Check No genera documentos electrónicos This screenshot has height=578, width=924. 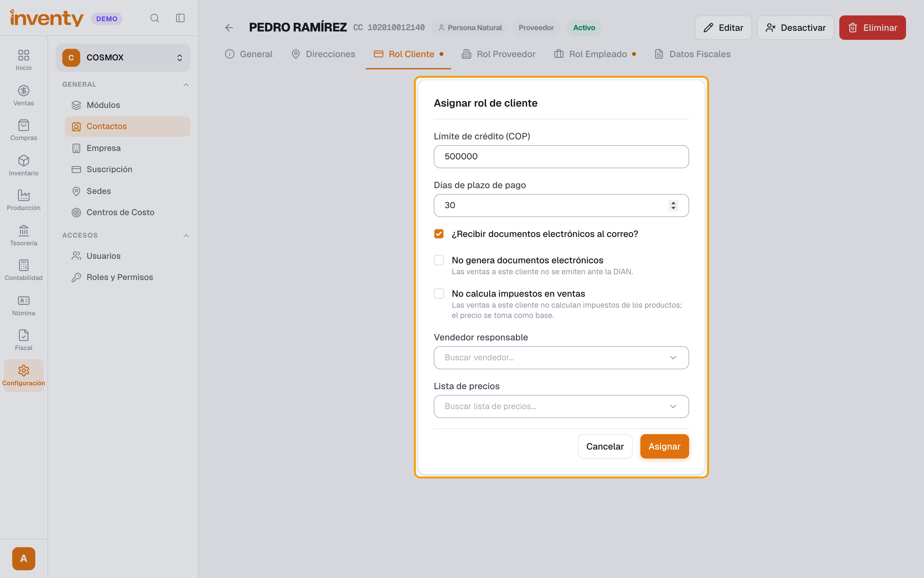439,260
